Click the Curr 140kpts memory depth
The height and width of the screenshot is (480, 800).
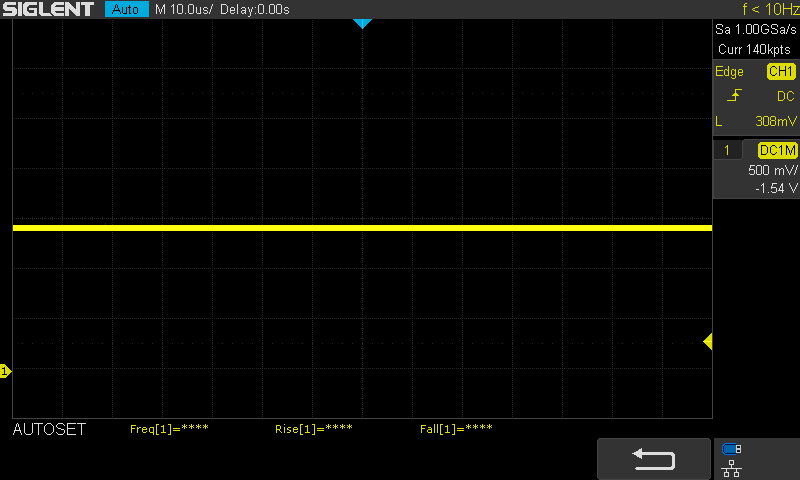754,49
